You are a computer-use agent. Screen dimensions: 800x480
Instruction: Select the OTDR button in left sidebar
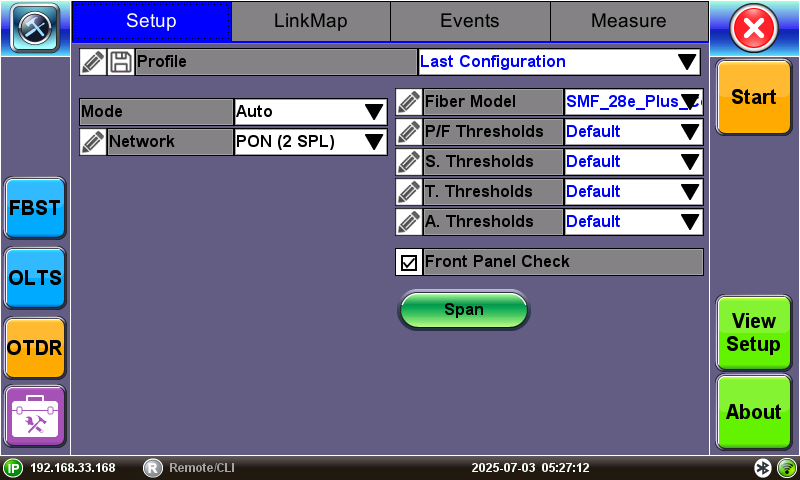pos(35,347)
